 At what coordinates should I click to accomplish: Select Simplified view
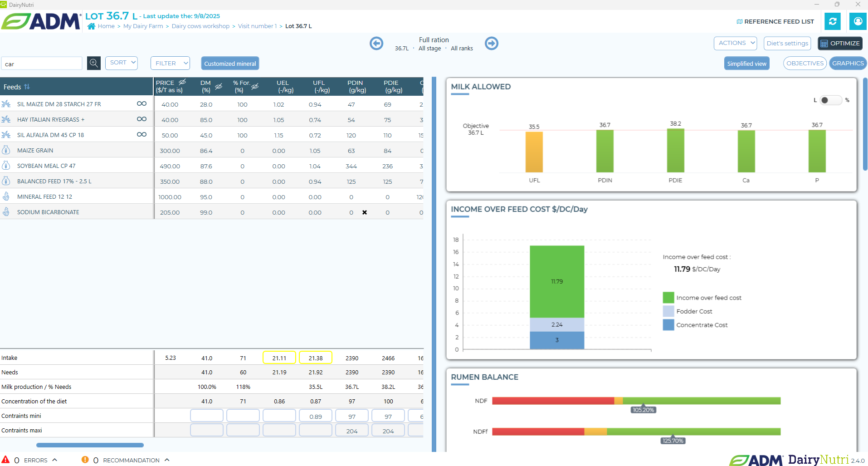pyautogui.click(x=746, y=63)
